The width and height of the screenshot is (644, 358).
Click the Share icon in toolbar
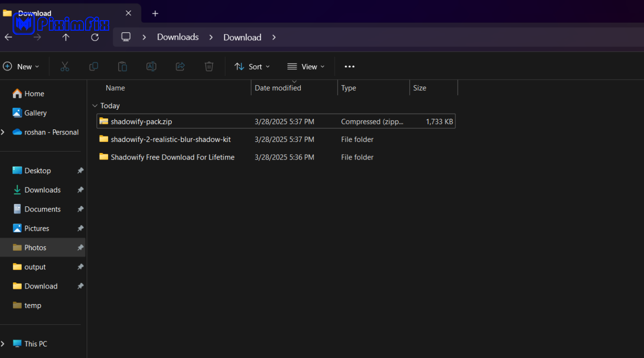pos(180,66)
